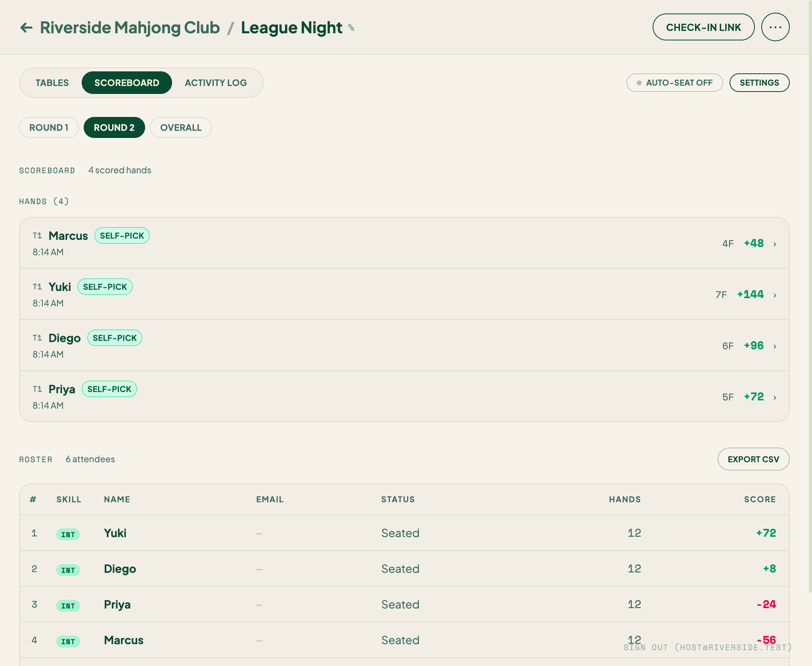Click the Name column header
The width and height of the screenshot is (812, 666).
(x=117, y=499)
